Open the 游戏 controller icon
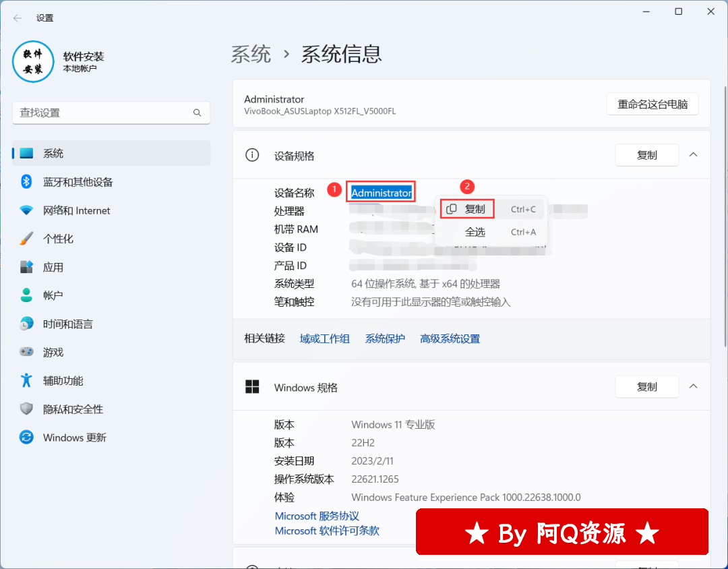This screenshot has width=728, height=569. click(x=26, y=352)
